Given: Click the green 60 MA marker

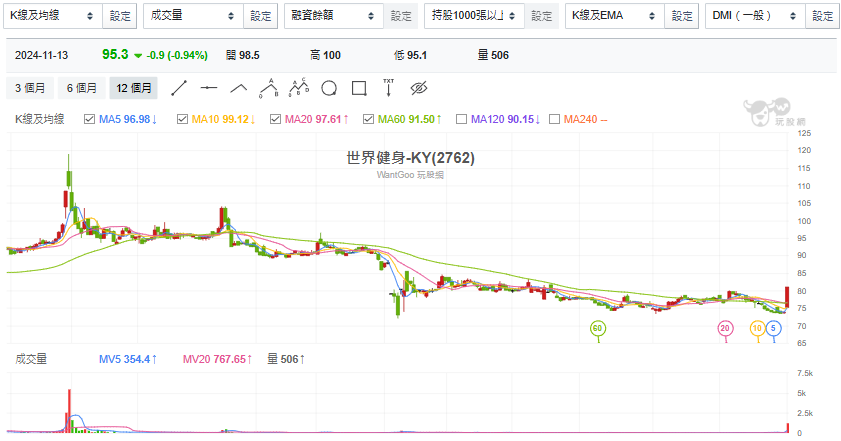Looking at the screenshot, I should (x=597, y=328).
